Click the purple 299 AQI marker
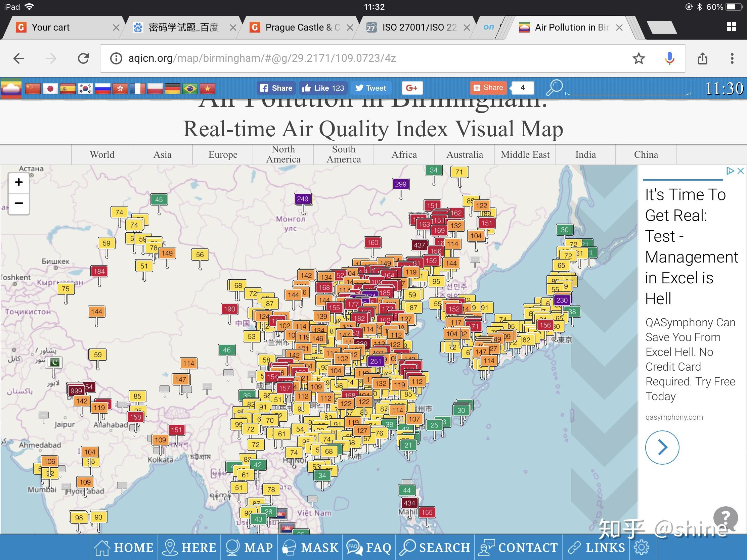Image resolution: width=747 pixels, height=560 pixels. point(400,184)
